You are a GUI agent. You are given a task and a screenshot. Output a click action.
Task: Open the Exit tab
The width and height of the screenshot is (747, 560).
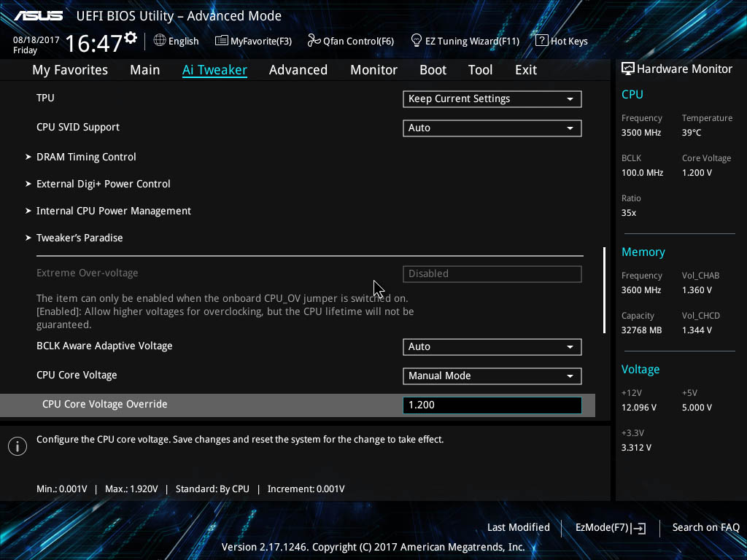pyautogui.click(x=526, y=70)
